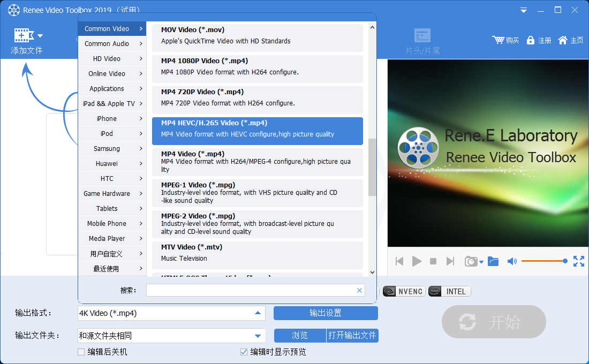The height and width of the screenshot is (364, 589).
Task: Mute the preview speaker icon
Action: (512, 261)
